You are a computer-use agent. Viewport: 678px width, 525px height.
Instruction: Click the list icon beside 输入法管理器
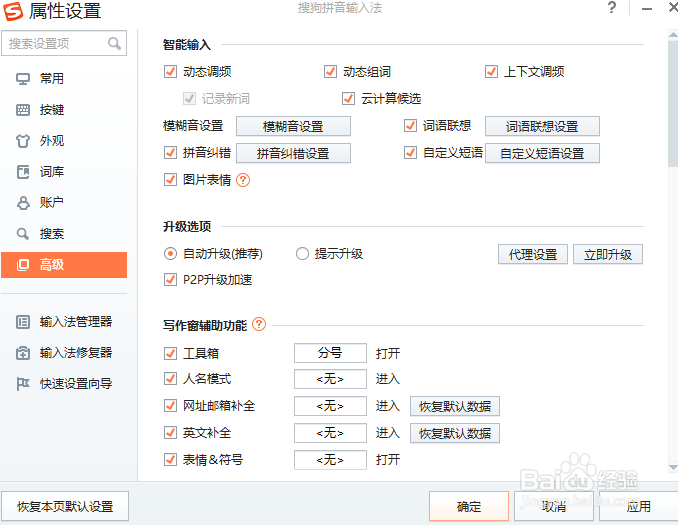pyautogui.click(x=23, y=322)
